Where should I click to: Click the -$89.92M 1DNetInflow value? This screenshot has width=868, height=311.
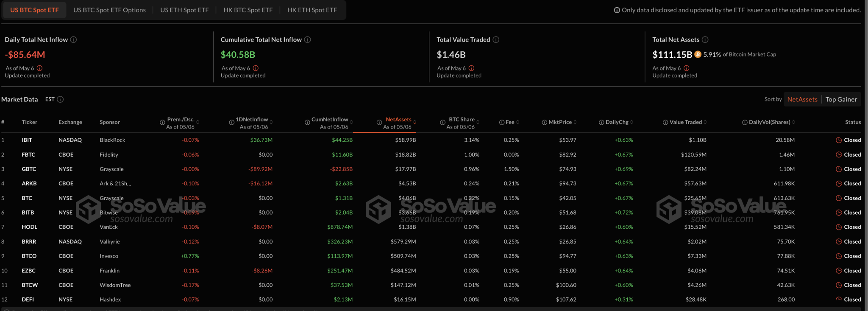(x=260, y=169)
